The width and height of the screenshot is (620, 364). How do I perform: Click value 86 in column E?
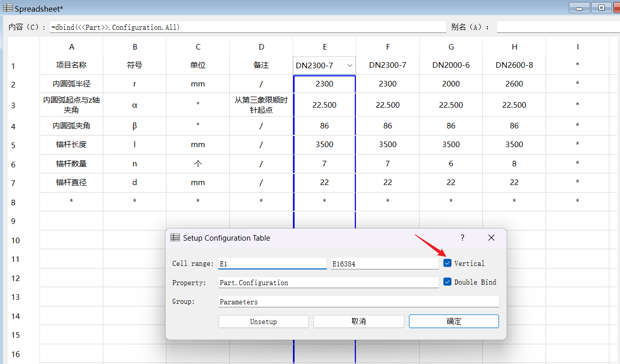pos(324,126)
